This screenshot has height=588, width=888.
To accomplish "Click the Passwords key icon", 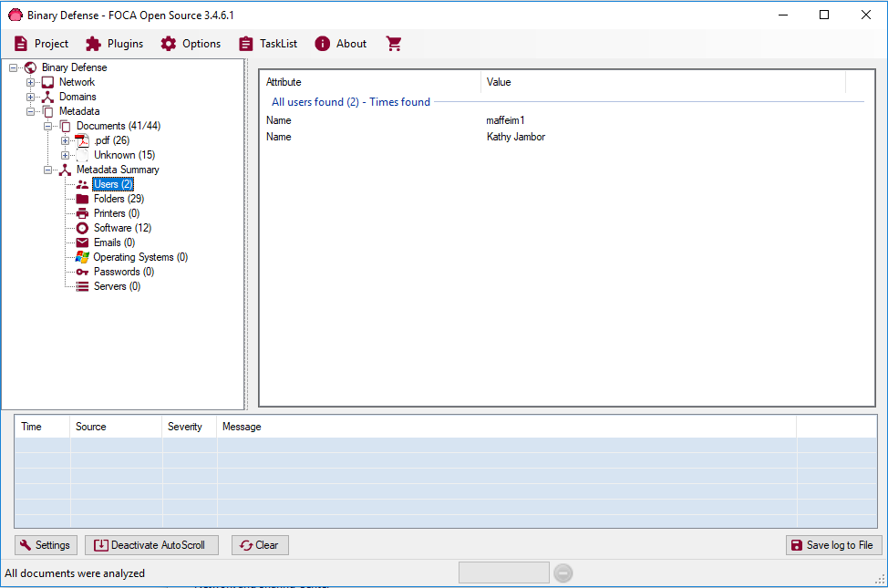I will point(83,272).
